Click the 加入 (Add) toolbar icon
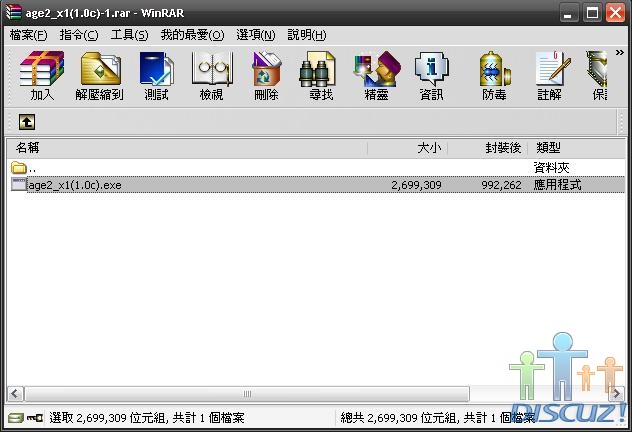The height and width of the screenshot is (432, 632). [42, 76]
